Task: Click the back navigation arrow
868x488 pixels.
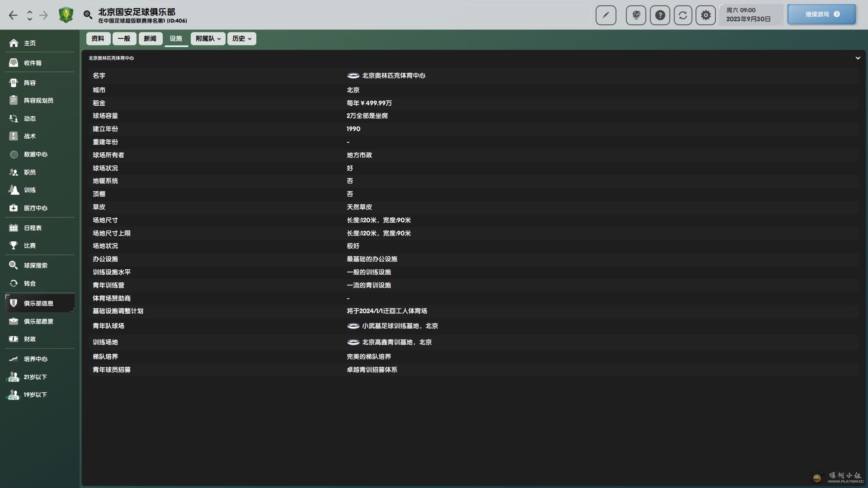Action: [13, 15]
